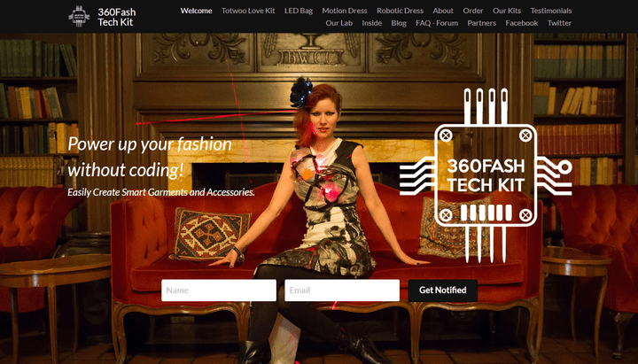
Task: Open the Motion Dress page
Action: point(345,11)
